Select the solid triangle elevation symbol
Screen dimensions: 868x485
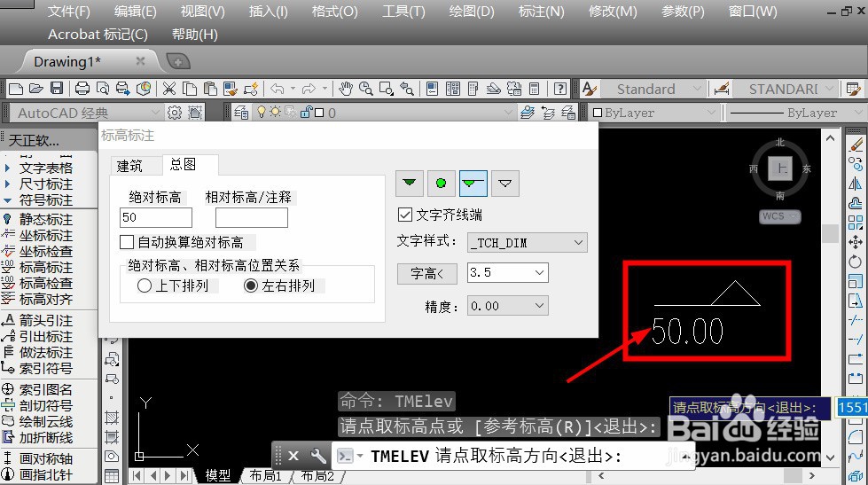(x=410, y=183)
